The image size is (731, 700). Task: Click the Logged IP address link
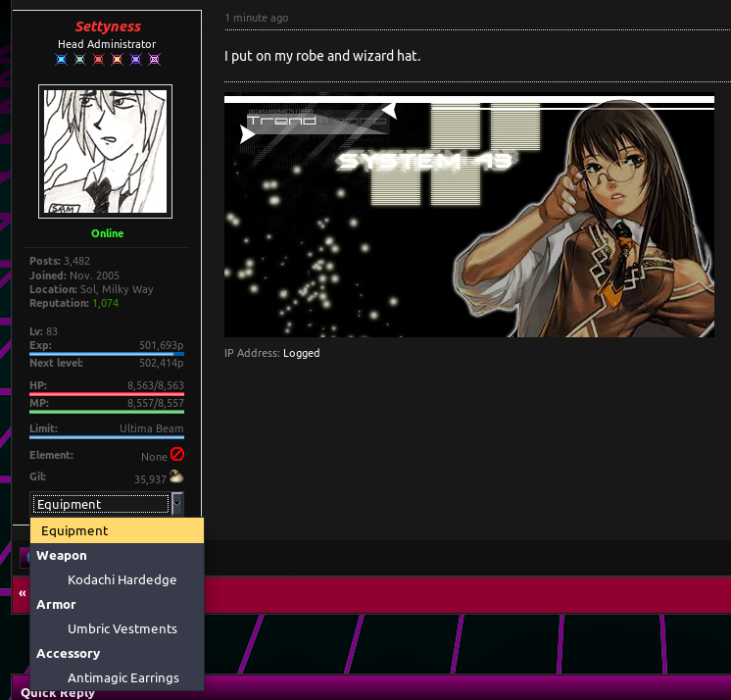pos(301,353)
